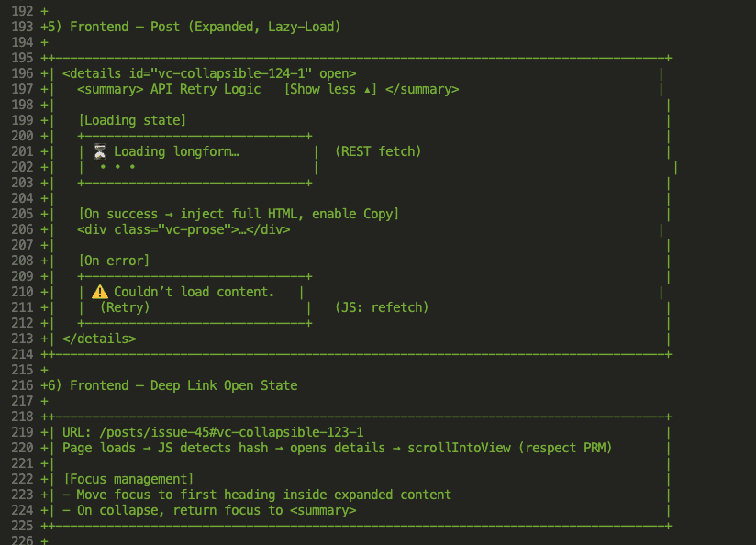Click the (Retry) text in error box
This screenshot has width=756, height=545.
pos(125,307)
